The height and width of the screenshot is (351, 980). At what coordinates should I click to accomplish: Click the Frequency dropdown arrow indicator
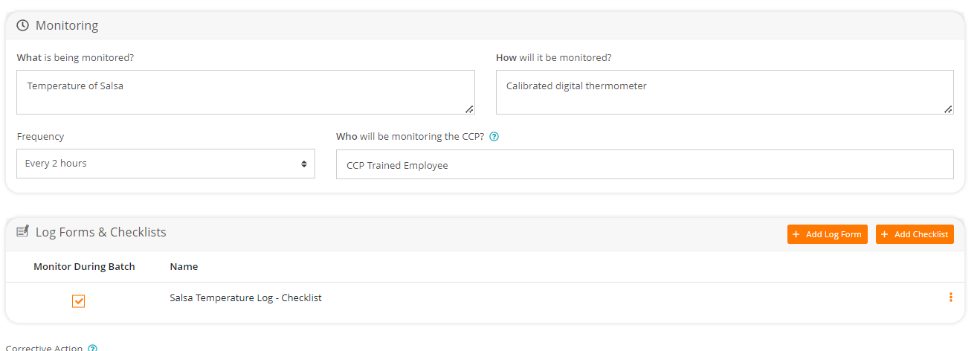(x=303, y=164)
